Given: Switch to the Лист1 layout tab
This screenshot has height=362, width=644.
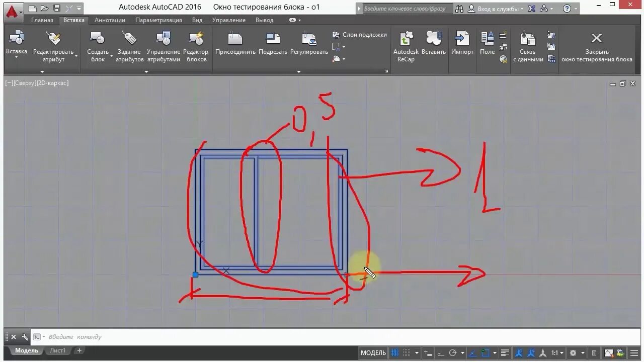Looking at the screenshot, I should tap(57, 350).
